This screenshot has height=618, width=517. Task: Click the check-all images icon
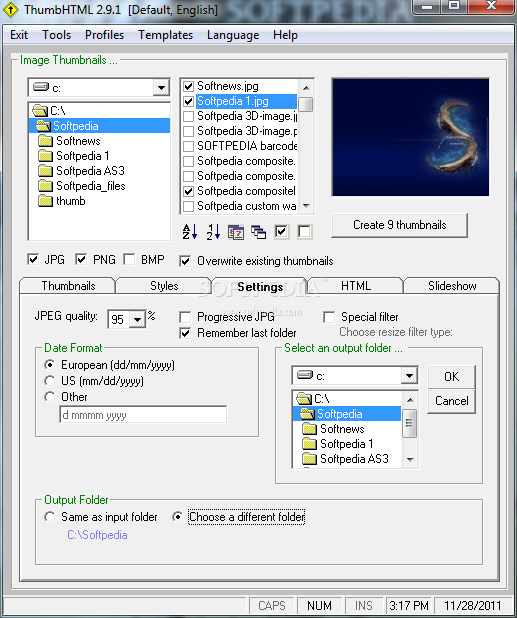click(281, 232)
